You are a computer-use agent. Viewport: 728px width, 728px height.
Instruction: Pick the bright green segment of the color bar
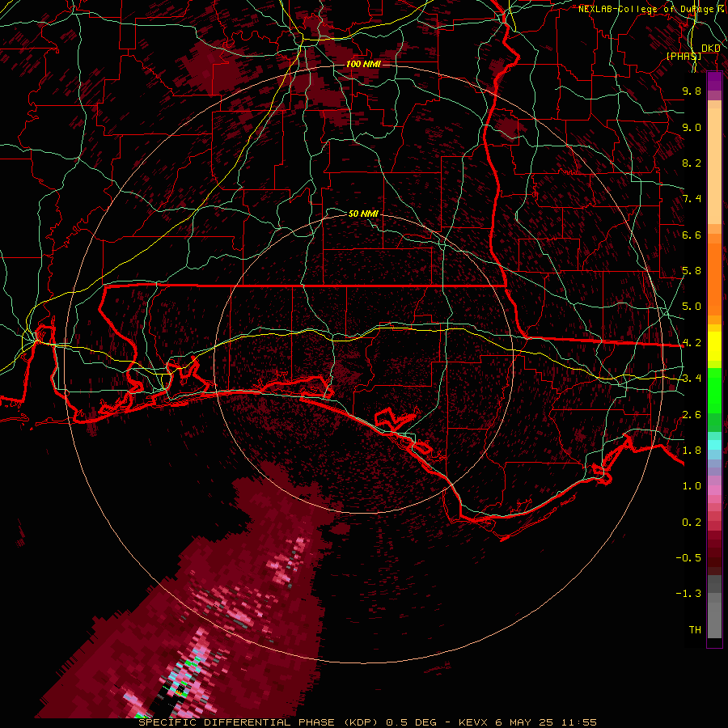714,390
